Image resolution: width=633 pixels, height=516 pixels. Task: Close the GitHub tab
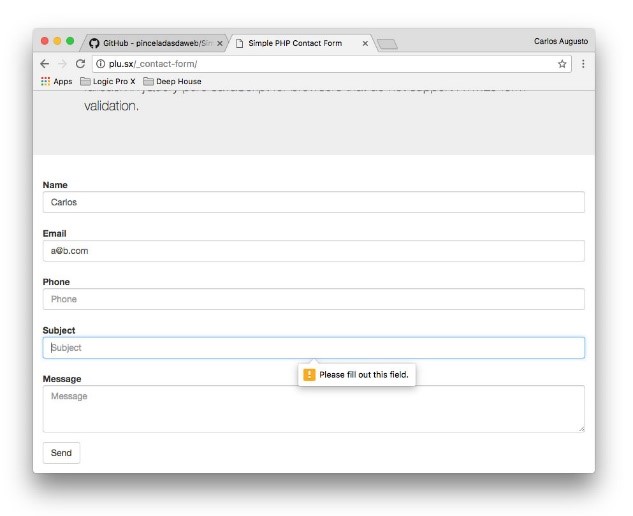pyautogui.click(x=220, y=43)
